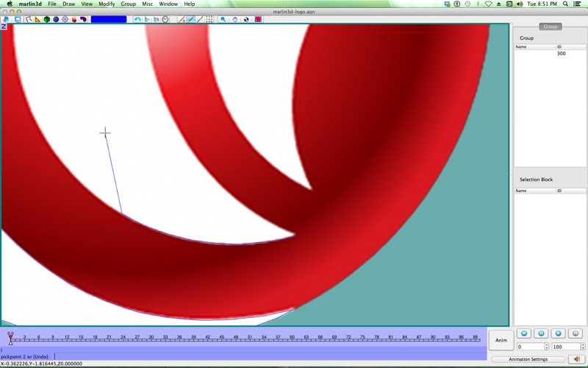Click the clock icon in toolbar
588x368 pixels.
165,19
